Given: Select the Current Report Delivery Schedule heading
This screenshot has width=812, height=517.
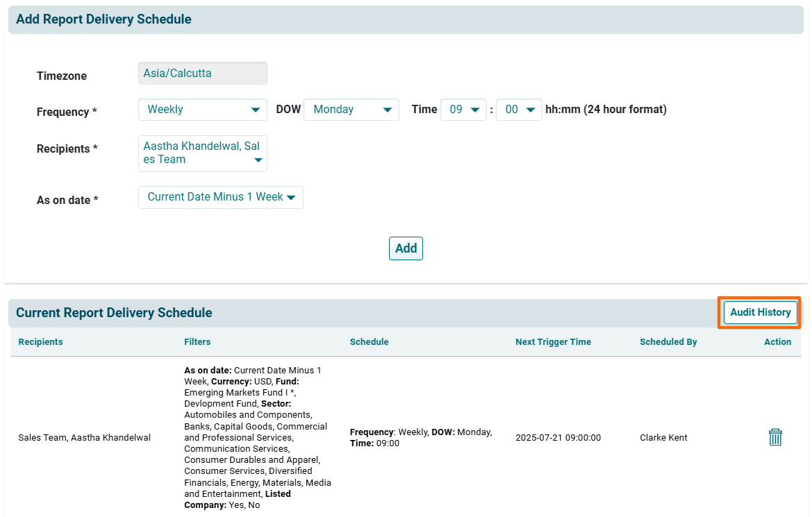Looking at the screenshot, I should pos(114,313).
